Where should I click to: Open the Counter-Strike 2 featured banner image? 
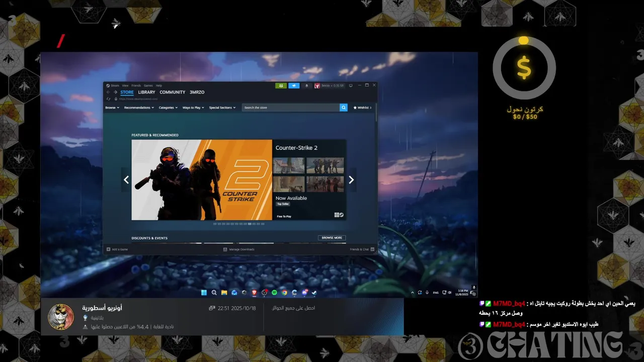[x=202, y=179]
